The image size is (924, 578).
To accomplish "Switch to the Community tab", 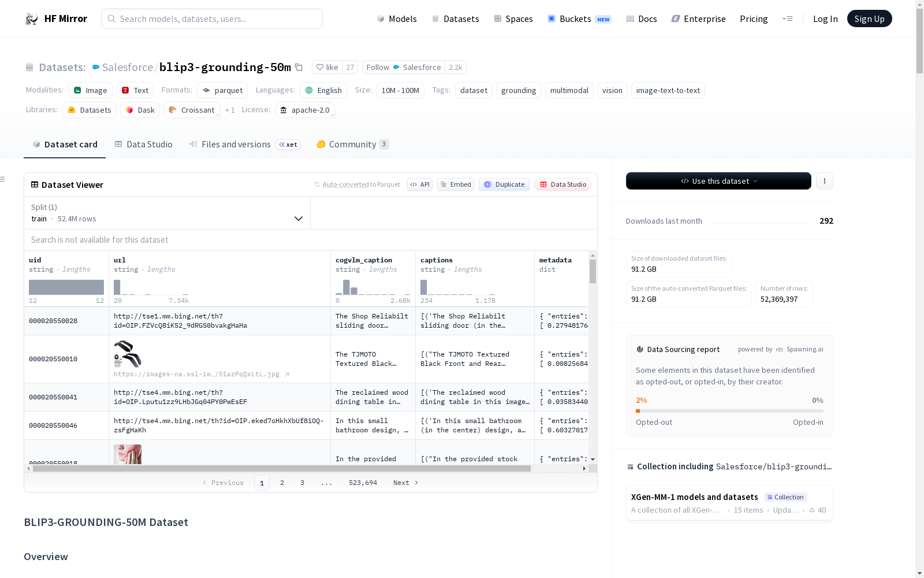I will click(x=352, y=144).
